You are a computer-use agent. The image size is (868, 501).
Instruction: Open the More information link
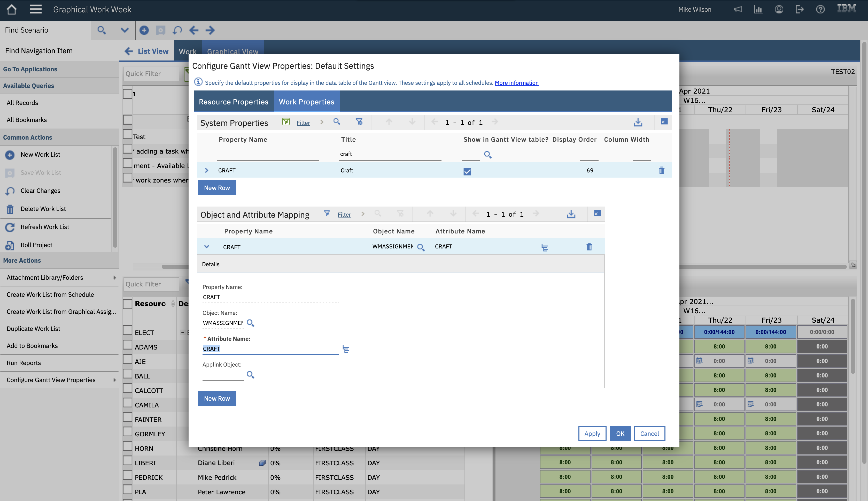click(516, 82)
